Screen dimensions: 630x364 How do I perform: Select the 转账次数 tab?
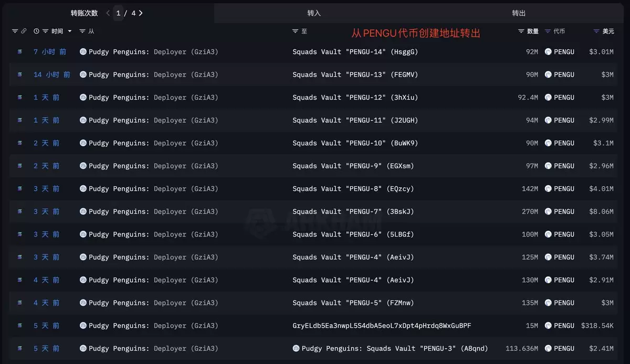pyautogui.click(x=85, y=13)
